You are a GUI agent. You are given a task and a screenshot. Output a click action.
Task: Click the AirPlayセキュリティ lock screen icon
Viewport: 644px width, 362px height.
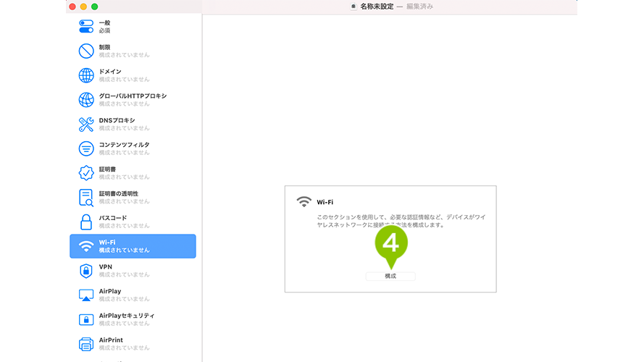coord(85,319)
